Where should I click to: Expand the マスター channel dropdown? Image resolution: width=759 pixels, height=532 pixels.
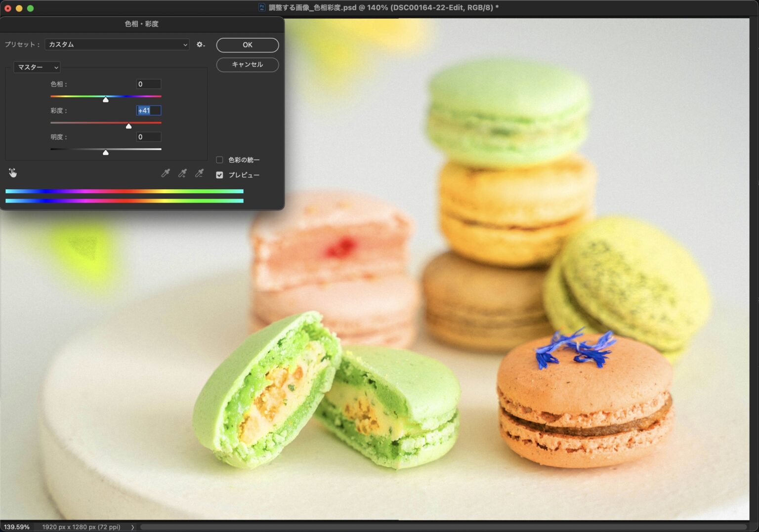(37, 67)
